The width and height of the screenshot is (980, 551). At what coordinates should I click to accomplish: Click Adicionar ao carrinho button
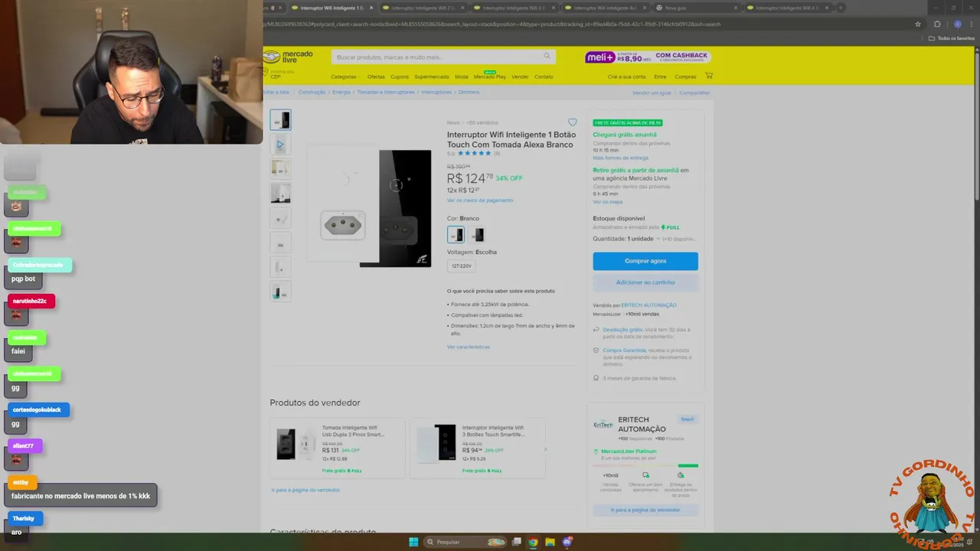[x=645, y=282]
